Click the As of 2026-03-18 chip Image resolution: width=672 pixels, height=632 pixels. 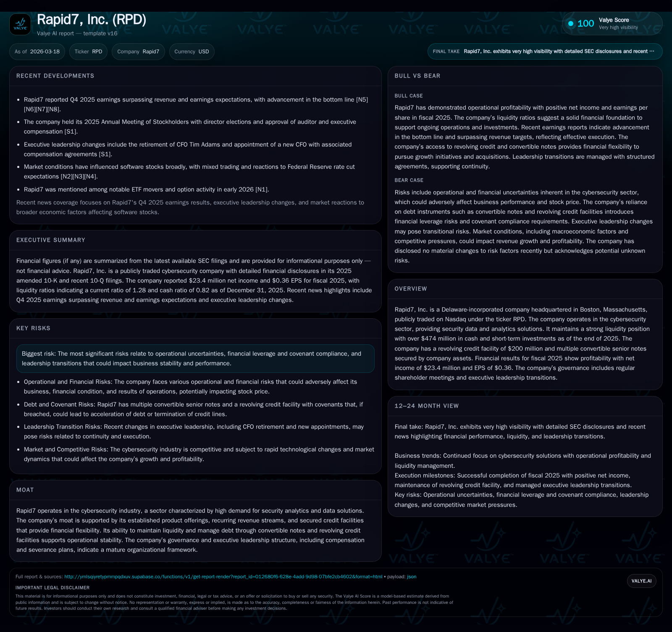point(37,52)
